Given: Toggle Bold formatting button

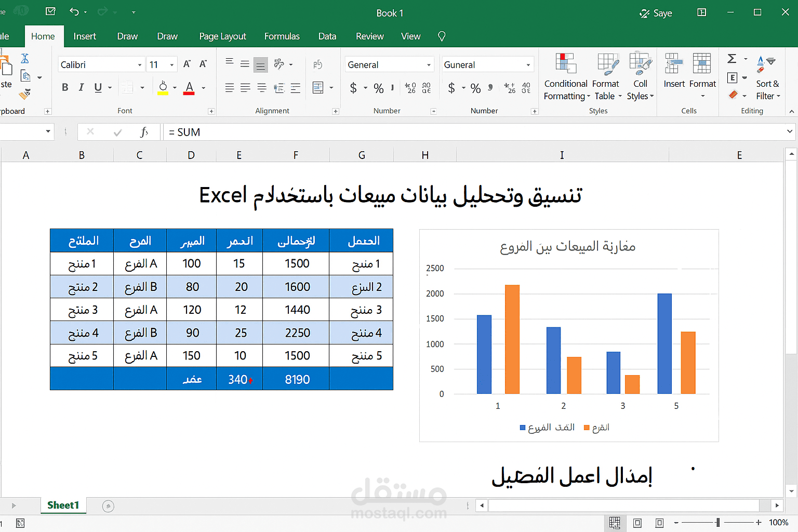Looking at the screenshot, I should [65, 87].
